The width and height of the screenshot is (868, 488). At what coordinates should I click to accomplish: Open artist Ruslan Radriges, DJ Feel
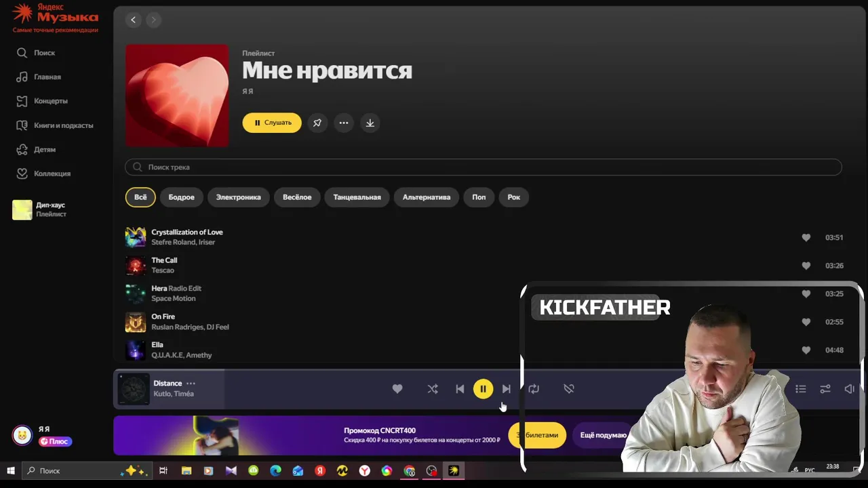pyautogui.click(x=191, y=327)
